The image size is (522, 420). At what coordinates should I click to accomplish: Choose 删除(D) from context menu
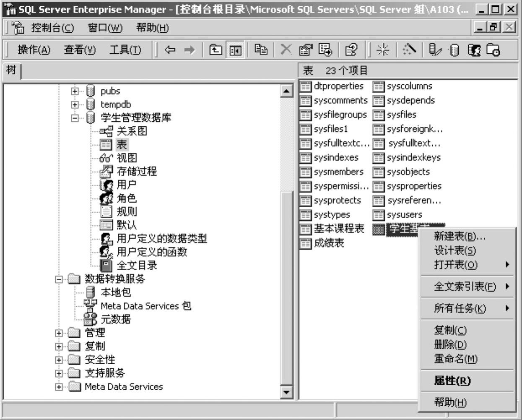(467, 344)
